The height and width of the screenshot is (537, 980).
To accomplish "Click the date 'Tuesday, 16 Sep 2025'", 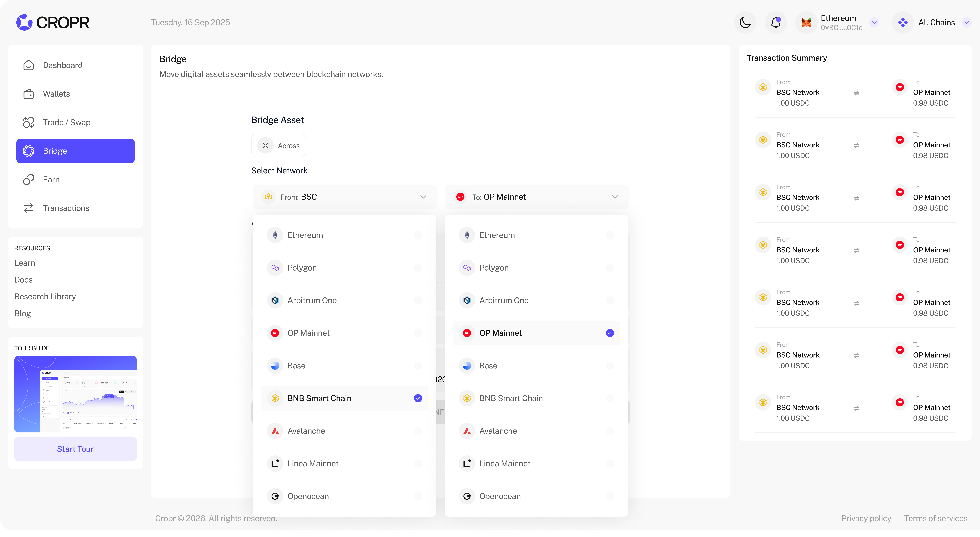I will (x=191, y=22).
